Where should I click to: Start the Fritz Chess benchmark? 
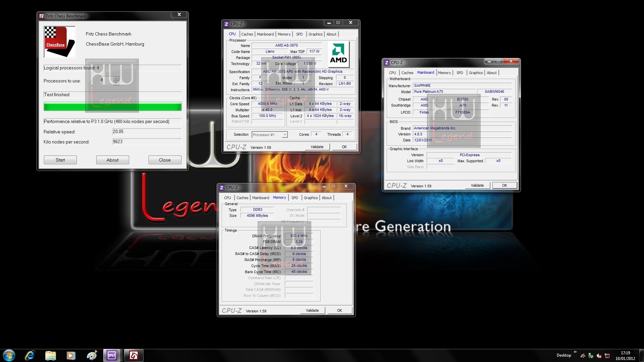click(x=60, y=160)
